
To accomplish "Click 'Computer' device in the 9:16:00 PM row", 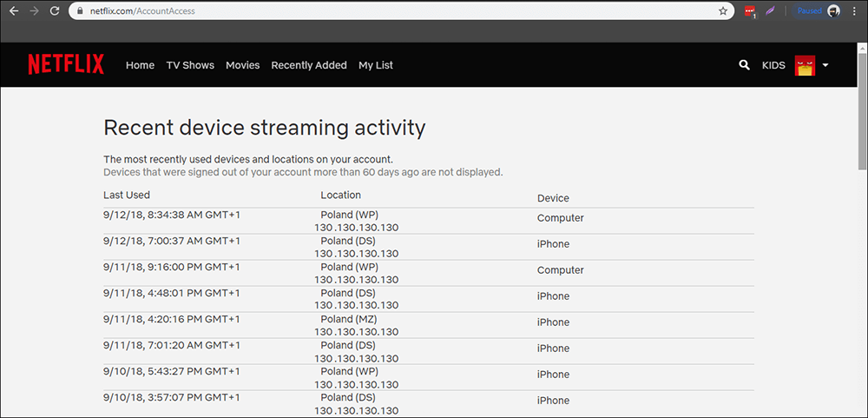I will pos(560,270).
